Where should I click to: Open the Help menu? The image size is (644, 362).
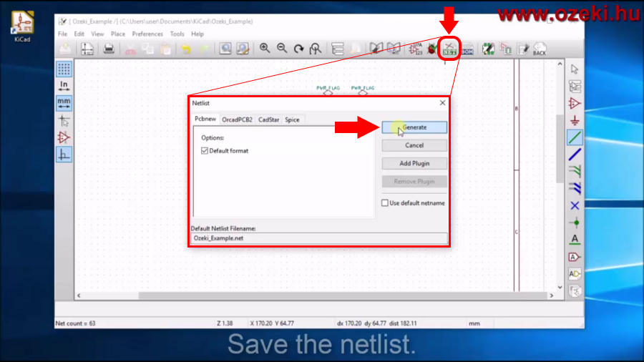click(197, 34)
